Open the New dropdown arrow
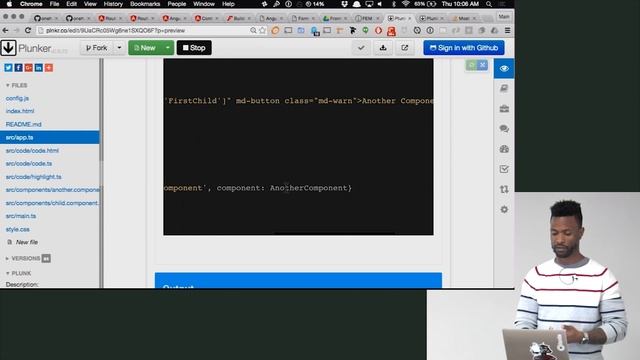 tap(168, 48)
